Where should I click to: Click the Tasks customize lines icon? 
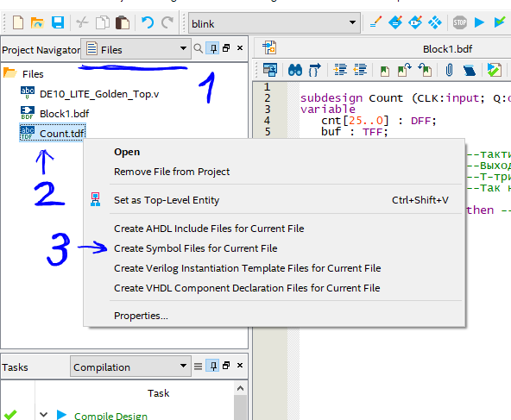[198, 367]
